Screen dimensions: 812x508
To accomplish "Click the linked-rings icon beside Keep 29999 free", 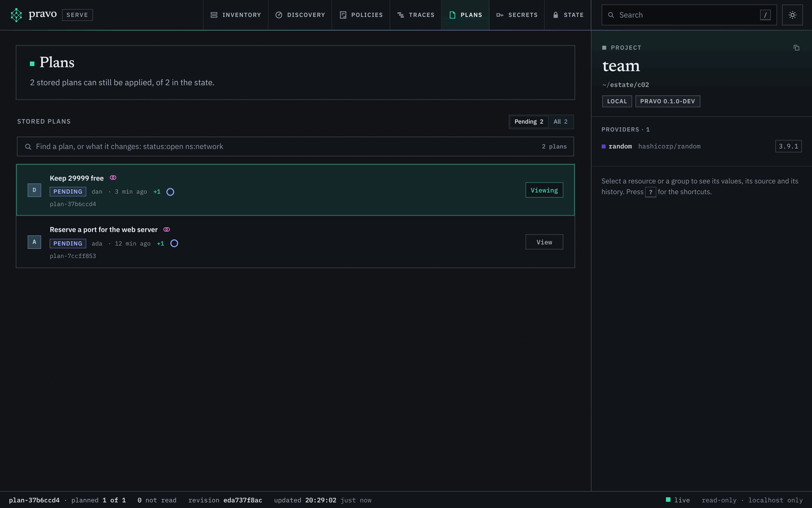I will pyautogui.click(x=113, y=178).
